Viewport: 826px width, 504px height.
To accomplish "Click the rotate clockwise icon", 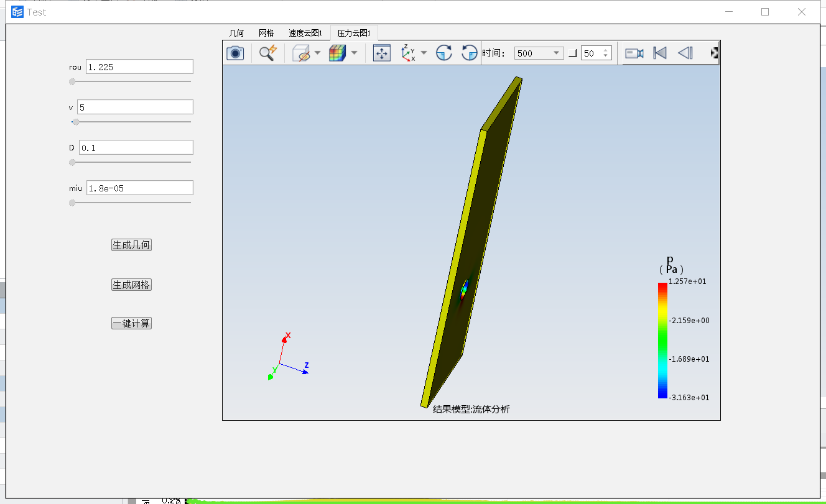I will pos(443,53).
